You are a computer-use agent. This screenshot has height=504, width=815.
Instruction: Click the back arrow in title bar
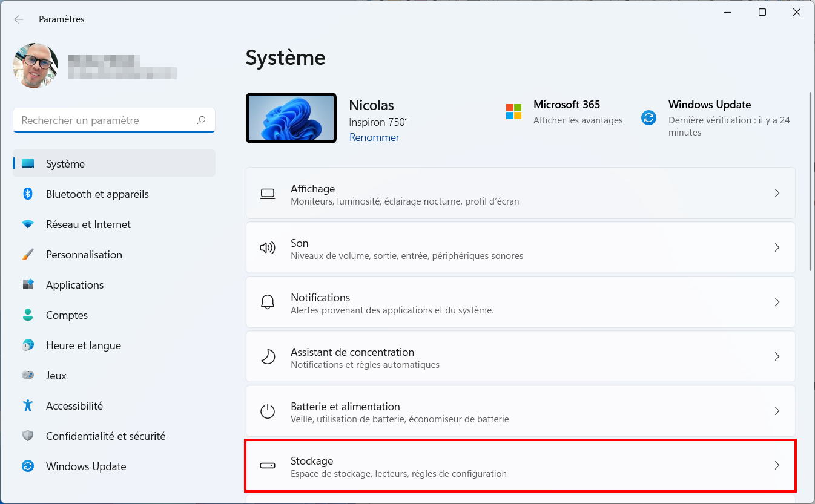(19, 19)
